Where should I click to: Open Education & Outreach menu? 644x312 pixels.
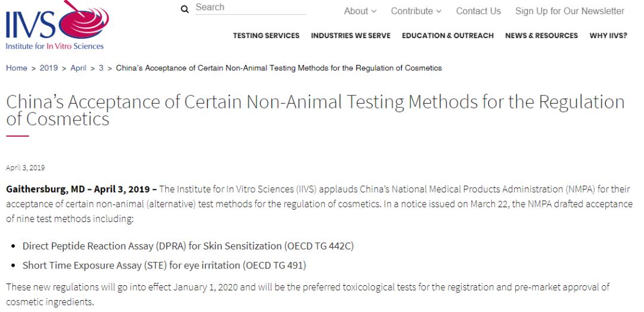coord(447,36)
